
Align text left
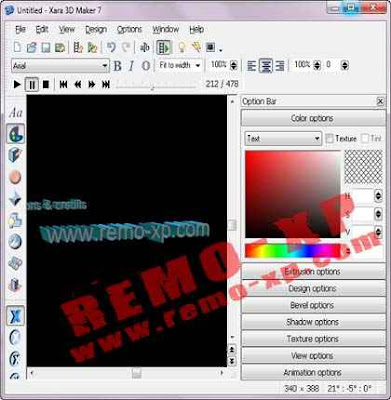point(251,66)
